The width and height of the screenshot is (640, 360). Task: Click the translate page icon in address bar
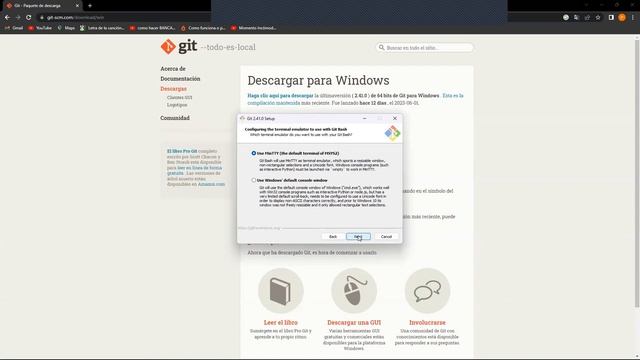click(576, 18)
